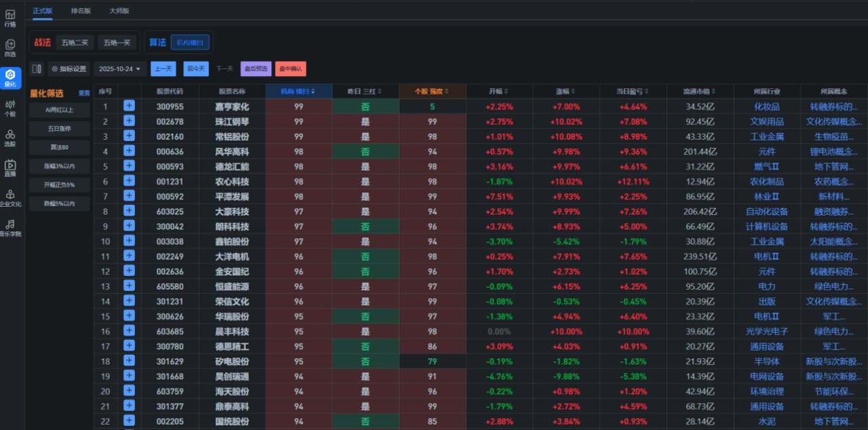The image size is (868, 430).
Task: Add 嘉亨家化 with its plus icon
Action: point(129,106)
